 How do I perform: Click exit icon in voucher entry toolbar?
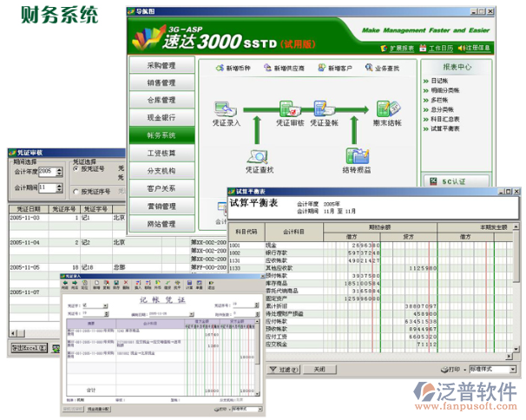point(211,285)
